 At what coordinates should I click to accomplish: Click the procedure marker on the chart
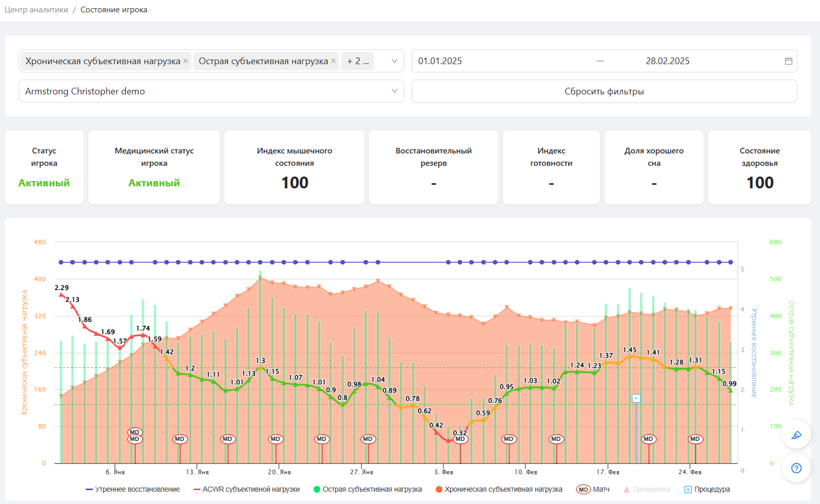pyautogui.click(x=636, y=398)
